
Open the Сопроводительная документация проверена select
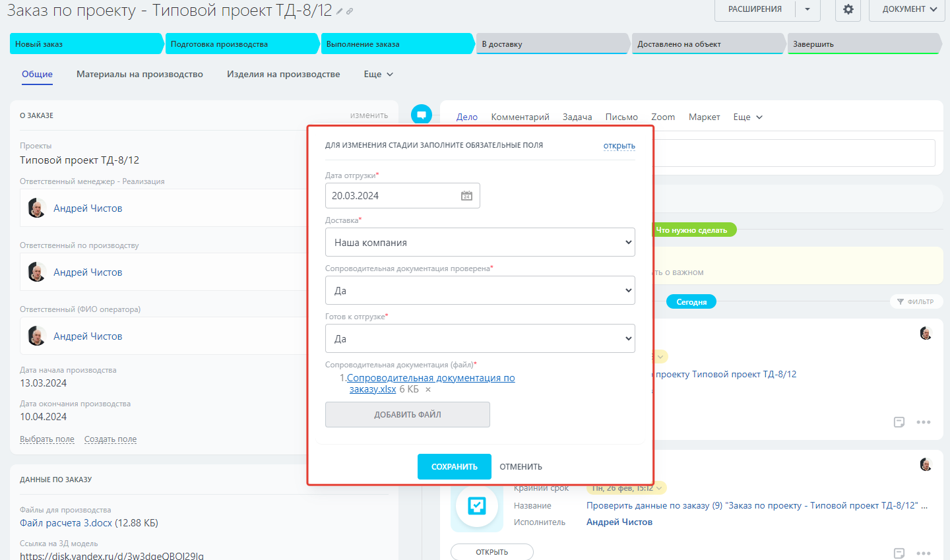click(x=480, y=290)
